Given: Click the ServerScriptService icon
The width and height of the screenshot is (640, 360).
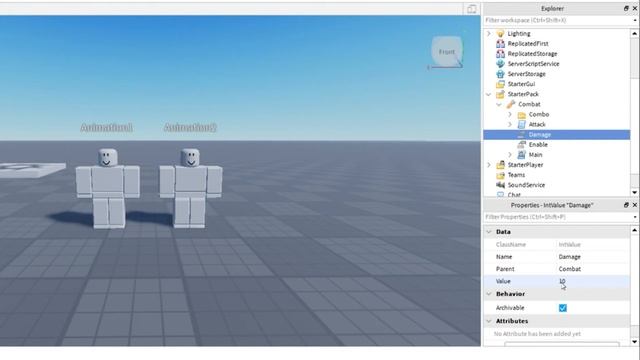Looking at the screenshot, I should point(500,64).
